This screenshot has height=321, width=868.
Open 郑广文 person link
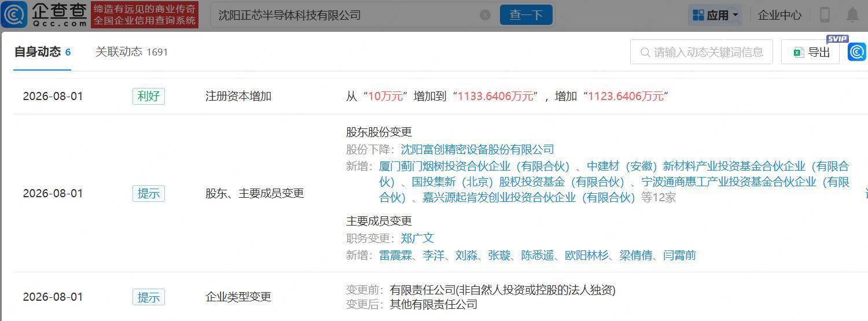(417, 238)
